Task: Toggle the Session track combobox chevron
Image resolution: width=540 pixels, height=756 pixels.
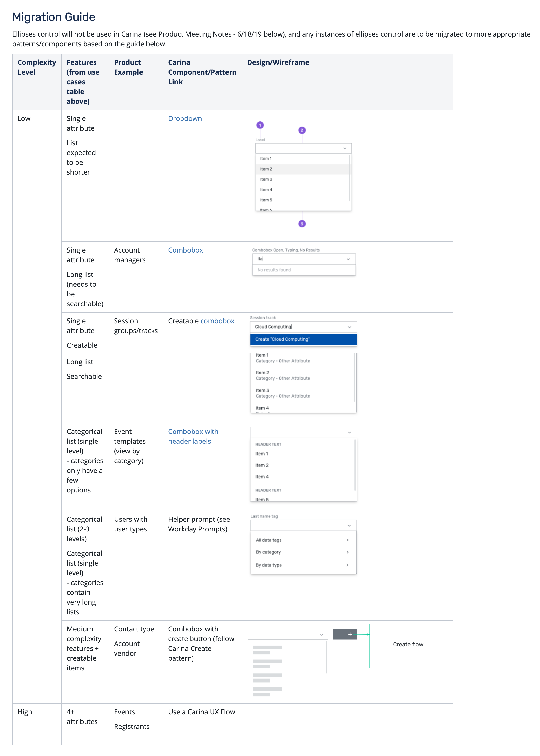Action: tap(349, 327)
